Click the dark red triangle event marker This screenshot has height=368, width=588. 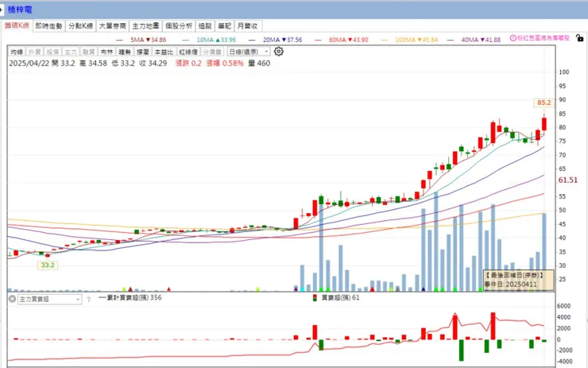click(130, 289)
